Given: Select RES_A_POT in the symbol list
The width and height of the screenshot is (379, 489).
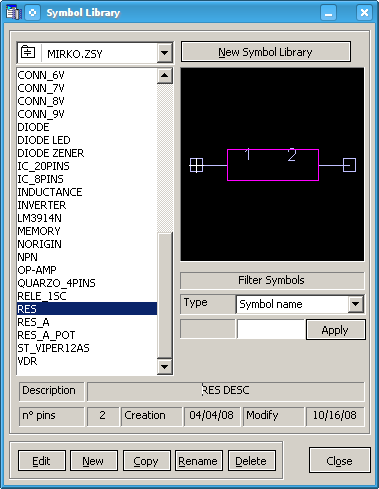Looking at the screenshot, I should point(87,335).
